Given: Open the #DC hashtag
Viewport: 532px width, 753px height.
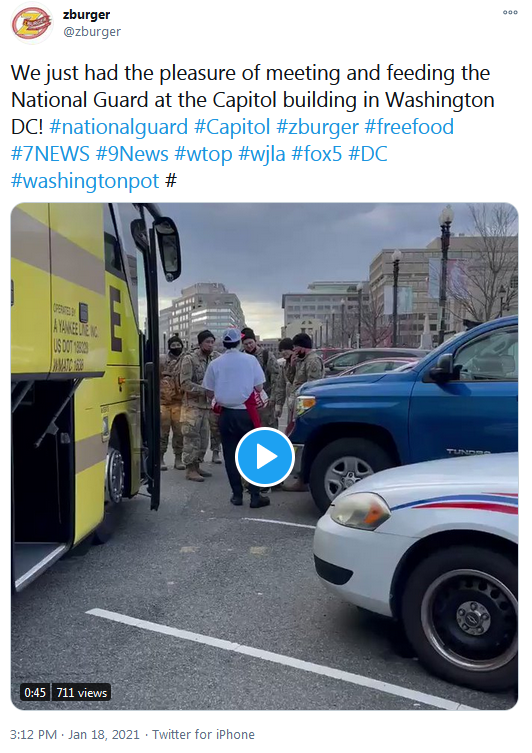Looking at the screenshot, I should 368,154.
